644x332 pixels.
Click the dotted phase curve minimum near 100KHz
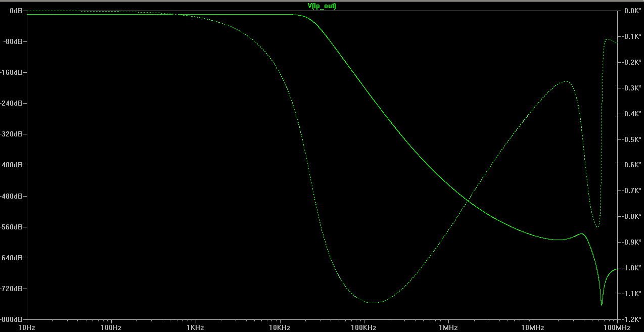(x=373, y=303)
